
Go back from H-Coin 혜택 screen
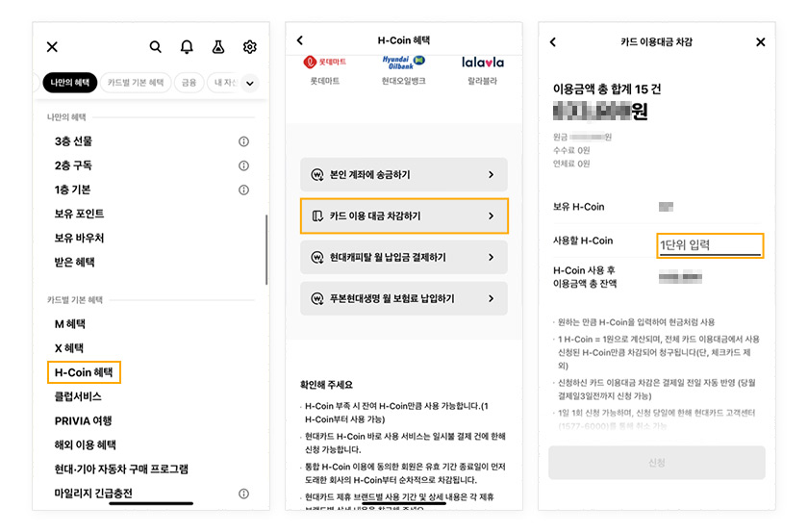click(300, 40)
